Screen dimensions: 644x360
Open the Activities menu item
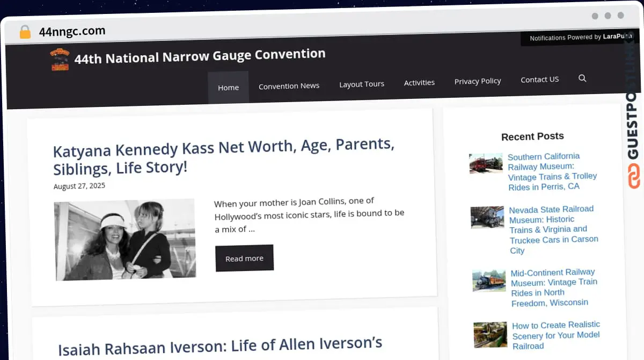419,82
